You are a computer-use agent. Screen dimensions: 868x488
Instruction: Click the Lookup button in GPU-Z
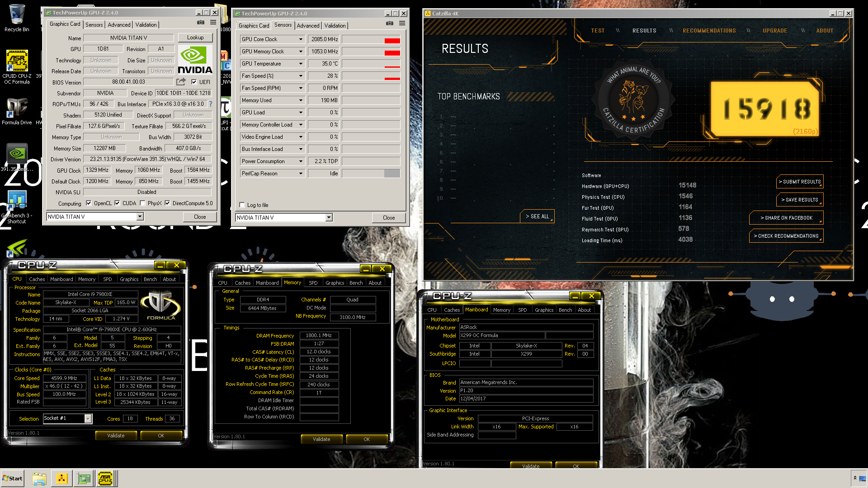click(195, 38)
